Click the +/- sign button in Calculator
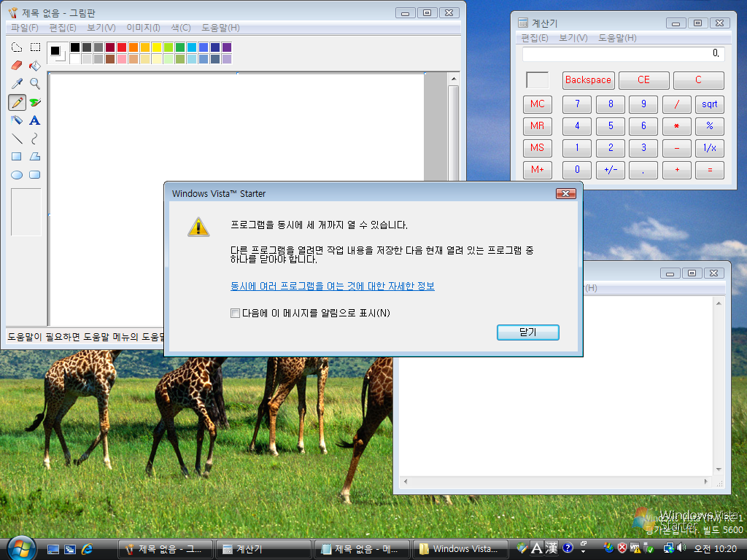This screenshot has width=747, height=560. pyautogui.click(x=611, y=169)
